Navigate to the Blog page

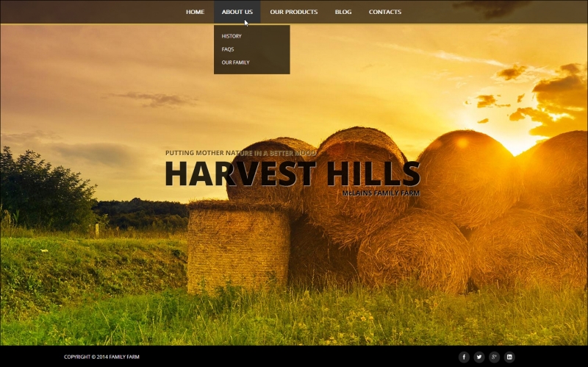(x=343, y=12)
